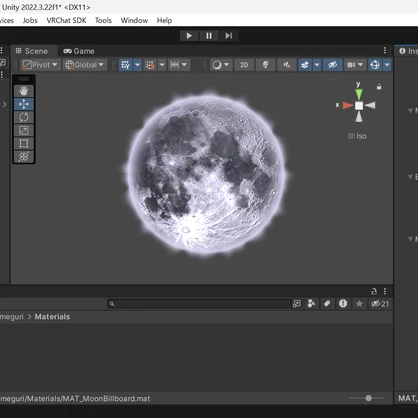Open the Pivot mode dropdown
The image size is (418, 418).
click(x=41, y=65)
